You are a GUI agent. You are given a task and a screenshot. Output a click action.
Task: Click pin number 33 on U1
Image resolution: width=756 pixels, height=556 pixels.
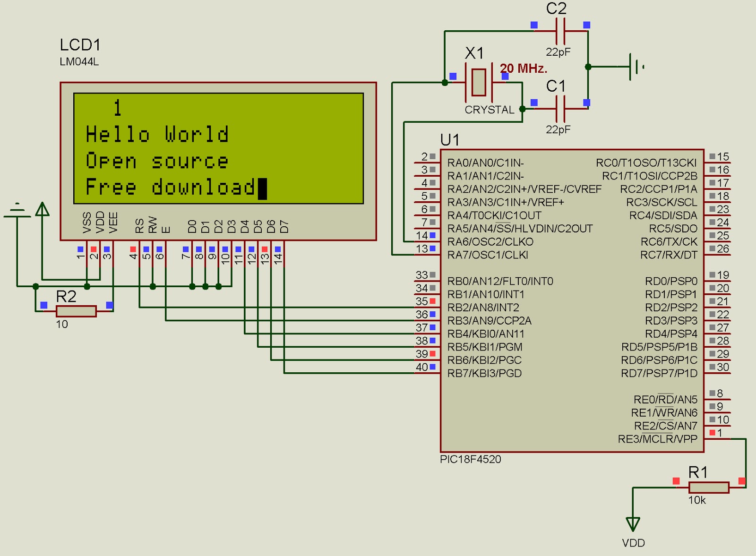[x=422, y=275]
